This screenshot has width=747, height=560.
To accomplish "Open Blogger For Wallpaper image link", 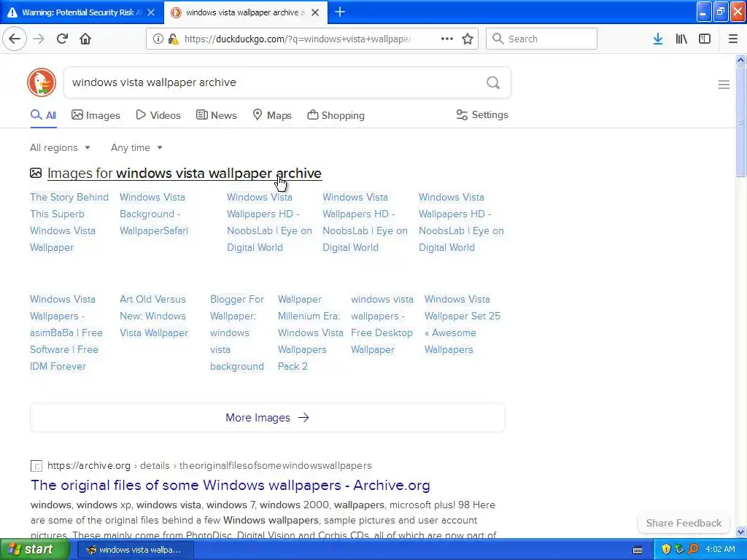I will pos(237,332).
